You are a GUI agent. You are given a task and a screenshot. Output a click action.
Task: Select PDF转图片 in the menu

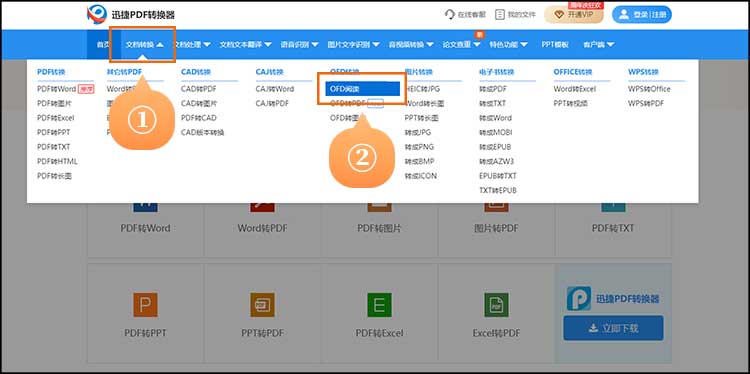(54, 103)
